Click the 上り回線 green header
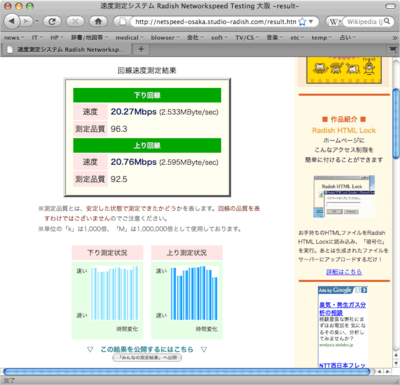 tap(147, 145)
